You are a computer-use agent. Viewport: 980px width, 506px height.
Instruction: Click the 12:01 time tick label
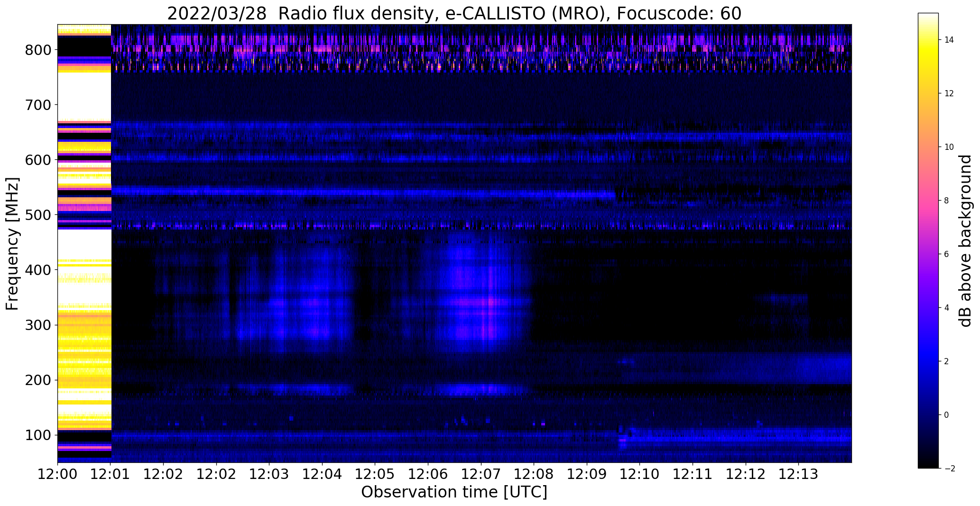[x=111, y=474]
